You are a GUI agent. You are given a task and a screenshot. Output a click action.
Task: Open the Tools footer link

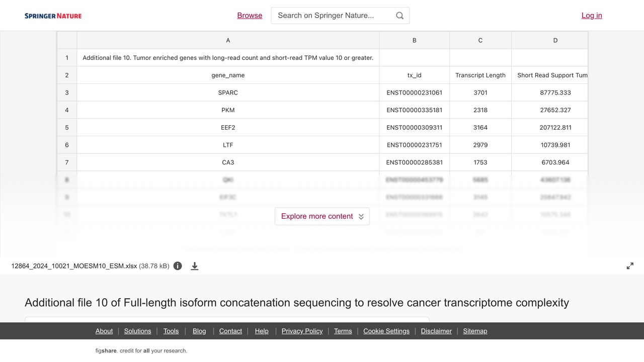click(x=171, y=331)
